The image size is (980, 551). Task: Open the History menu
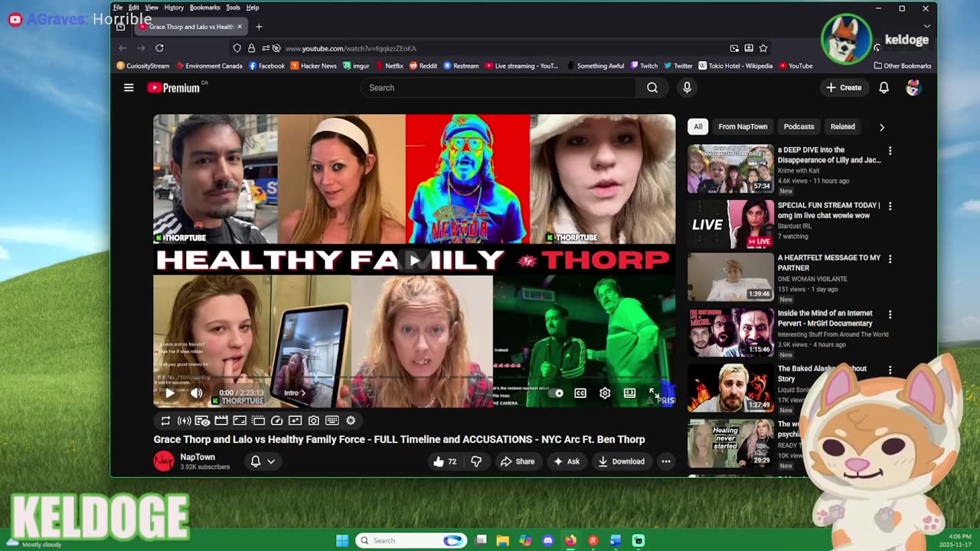pos(174,8)
